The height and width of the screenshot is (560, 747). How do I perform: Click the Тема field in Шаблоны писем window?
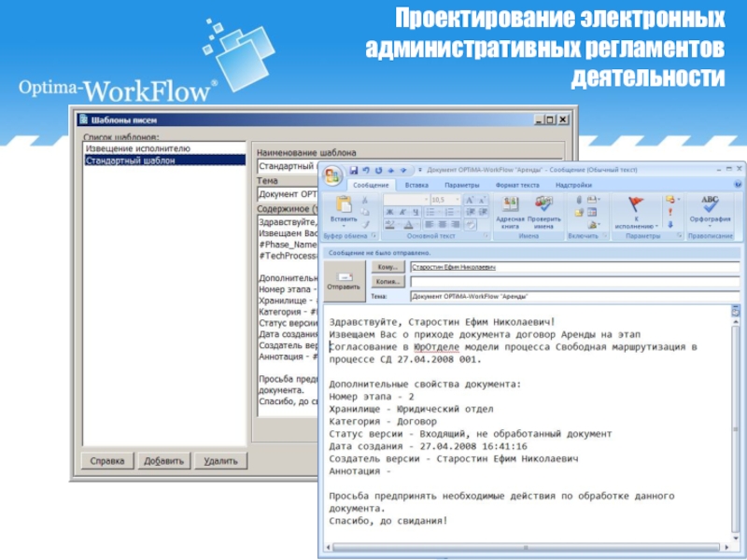click(289, 194)
